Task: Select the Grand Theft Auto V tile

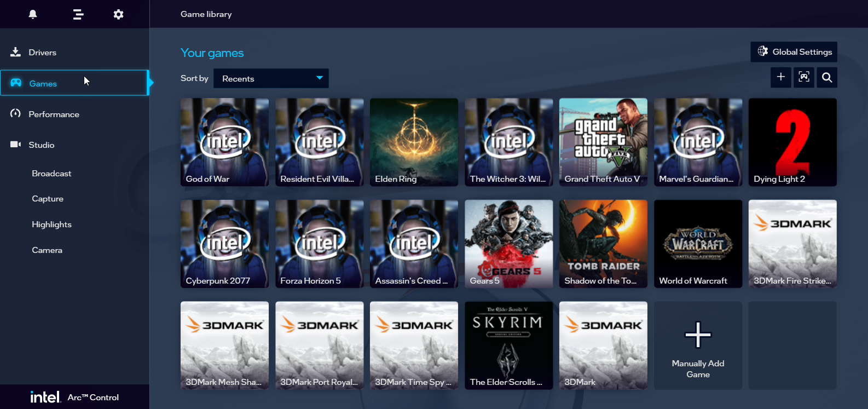Action: click(603, 142)
